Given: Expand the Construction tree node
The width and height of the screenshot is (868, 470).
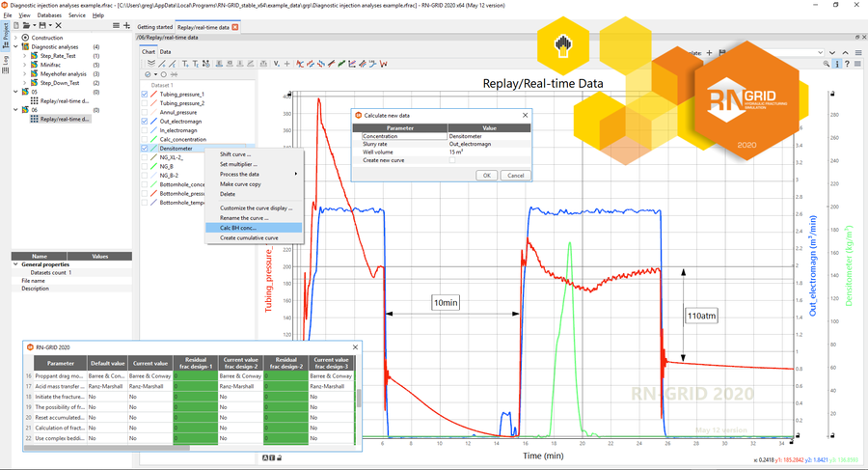Looking at the screenshot, I should (15, 38).
